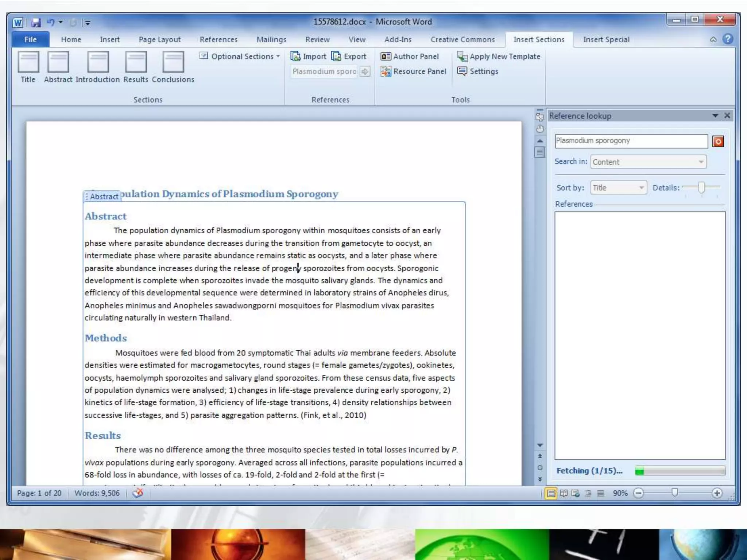
Task: Switch to Print Layout view in status bar
Action: (551, 493)
